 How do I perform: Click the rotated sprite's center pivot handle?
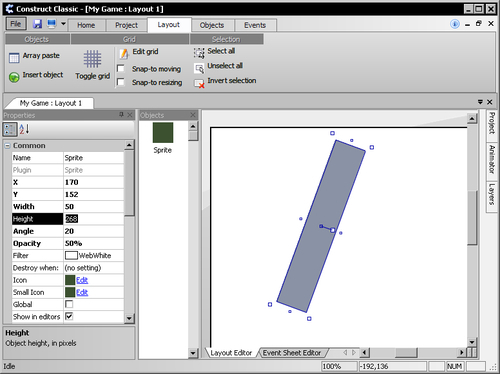click(332, 230)
